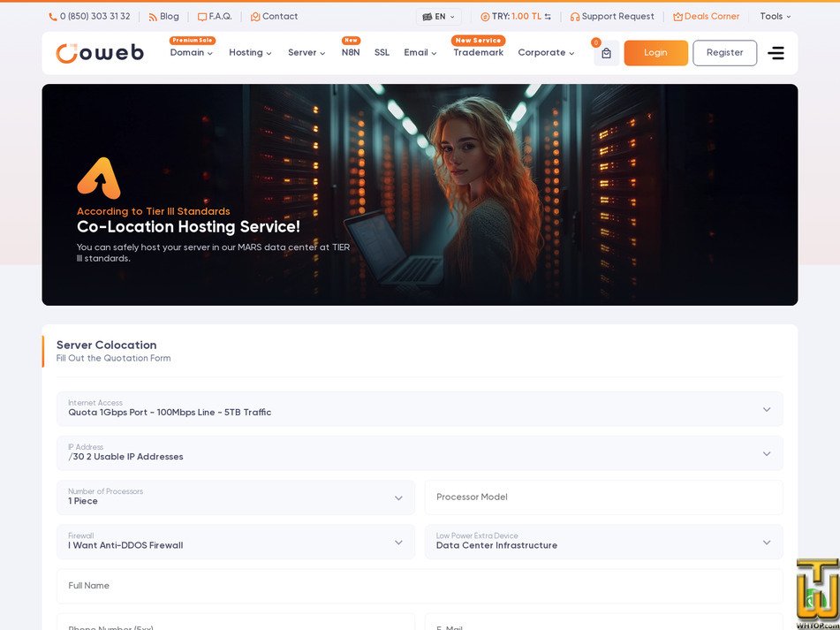Open the Tools dropdown
Viewport: 840px width, 630px height.
tap(775, 16)
